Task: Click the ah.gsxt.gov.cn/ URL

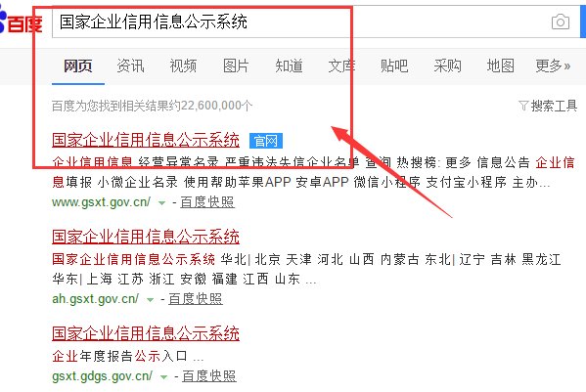Action: (x=95, y=299)
